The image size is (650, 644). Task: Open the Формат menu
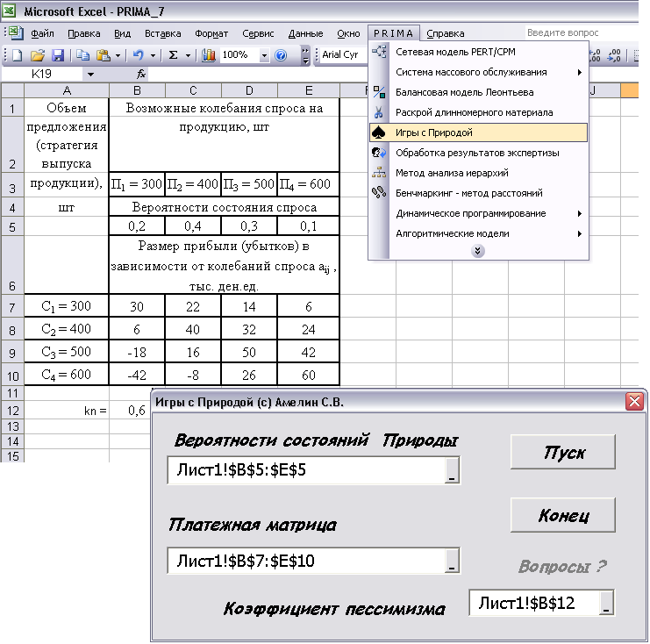[x=211, y=33]
